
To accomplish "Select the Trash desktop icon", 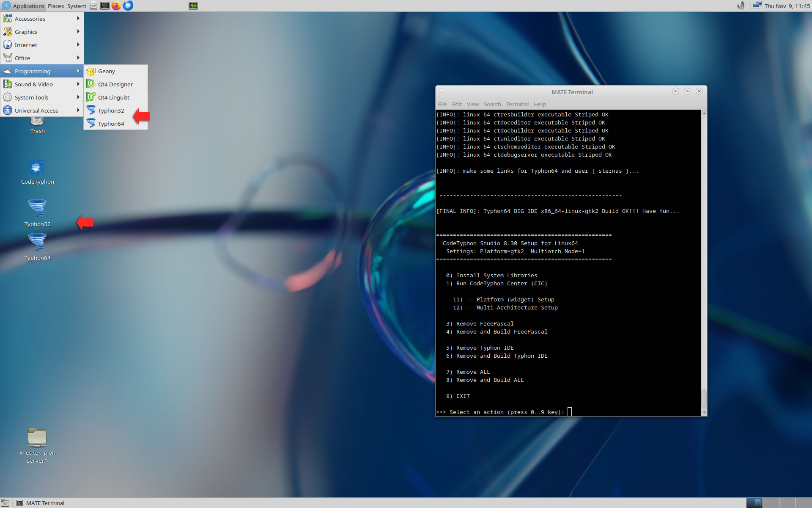I will click(37, 126).
